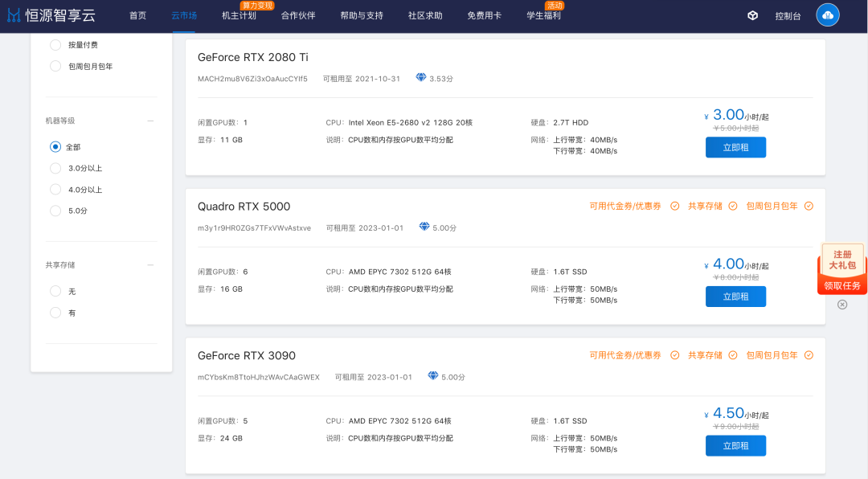Click the 算力变现 badge
Image resolution: width=868 pixels, height=479 pixels.
click(x=257, y=5)
